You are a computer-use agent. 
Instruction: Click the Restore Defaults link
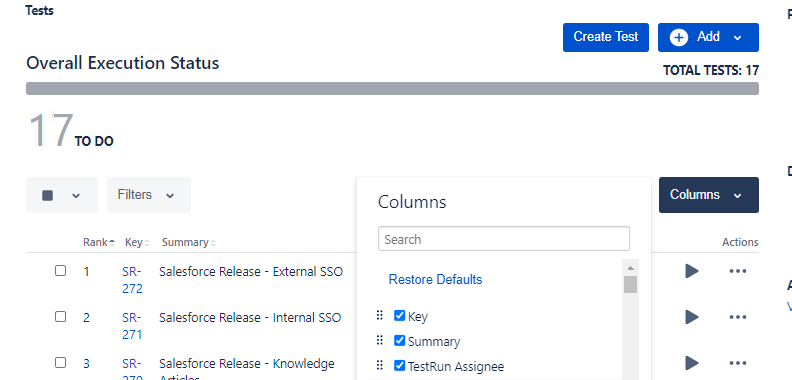[x=435, y=279]
